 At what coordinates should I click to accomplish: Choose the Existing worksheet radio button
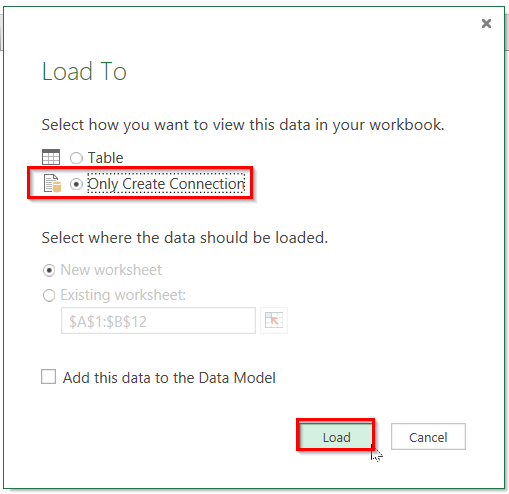click(x=49, y=295)
